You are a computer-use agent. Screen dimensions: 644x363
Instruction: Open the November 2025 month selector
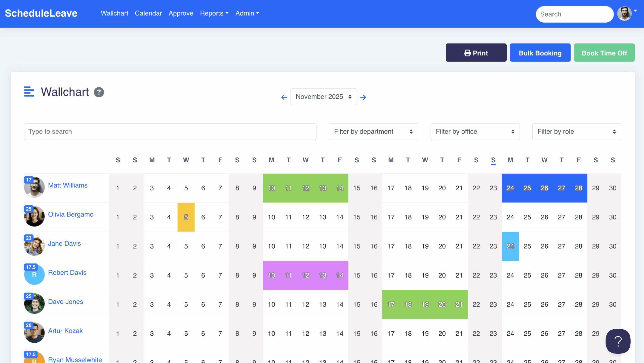324,97
